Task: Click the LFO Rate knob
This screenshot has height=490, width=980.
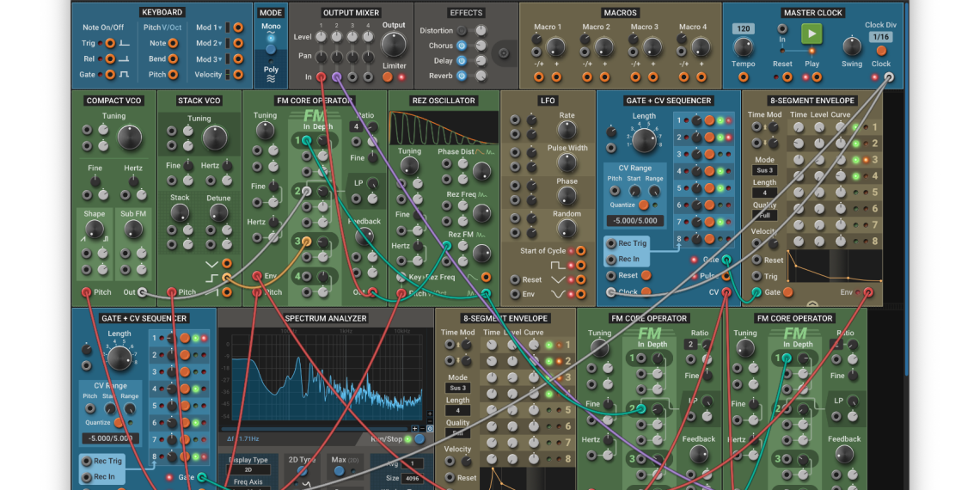Action: pos(567,130)
